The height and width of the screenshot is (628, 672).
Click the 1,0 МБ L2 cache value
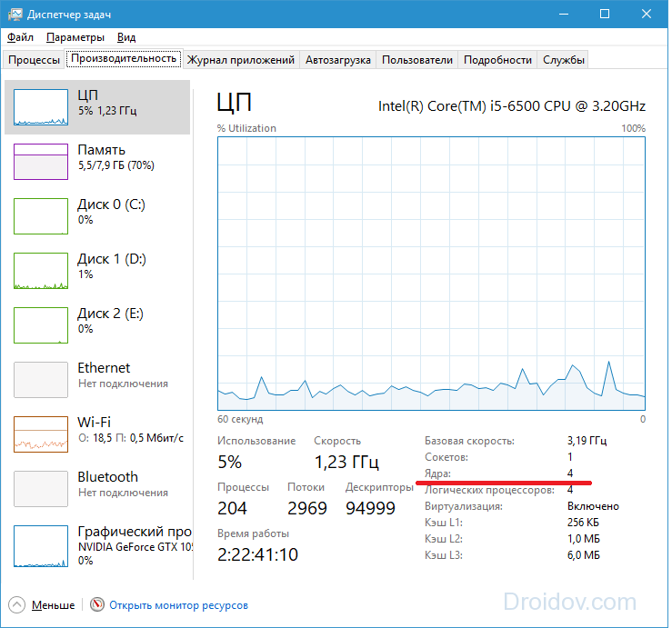(583, 538)
